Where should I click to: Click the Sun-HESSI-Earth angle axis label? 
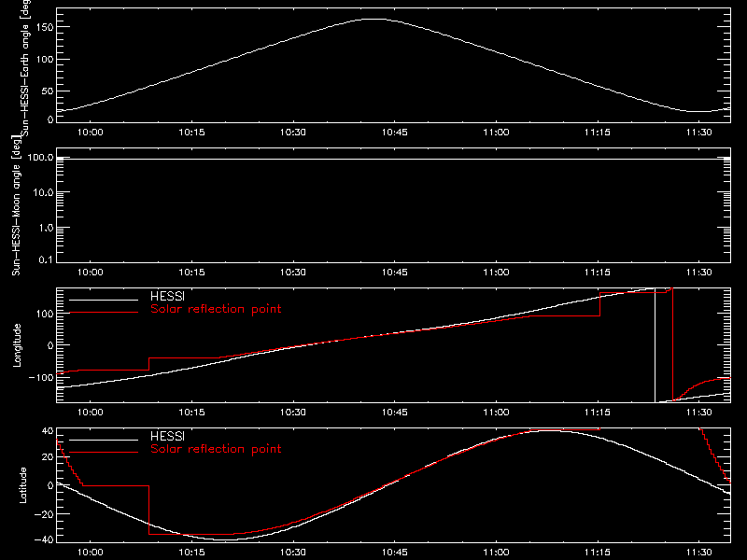click(x=25, y=67)
